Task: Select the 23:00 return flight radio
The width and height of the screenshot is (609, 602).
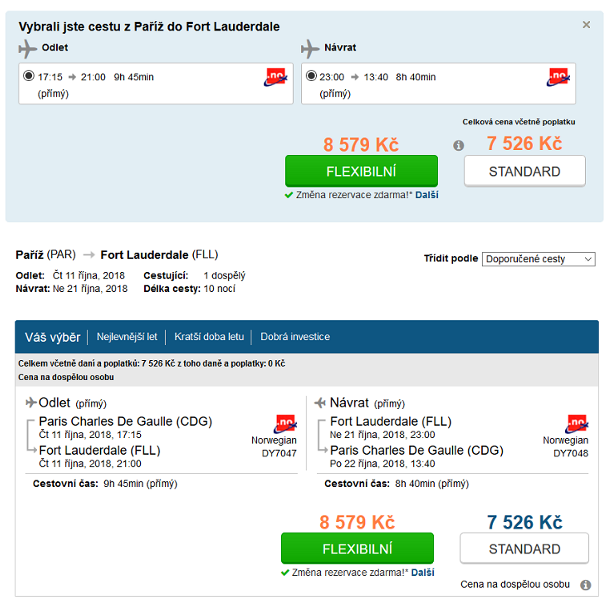Action: 311,75
